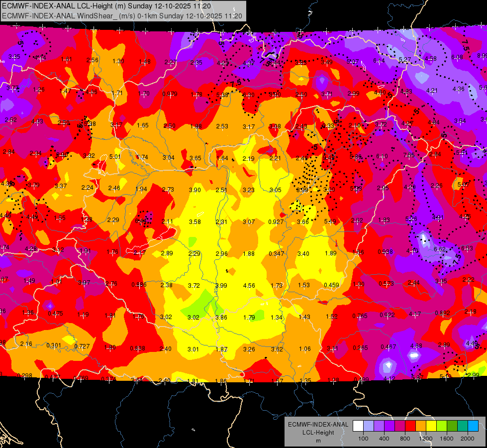
Task: Click the light lavender legend swatch
Action: tap(369, 426)
